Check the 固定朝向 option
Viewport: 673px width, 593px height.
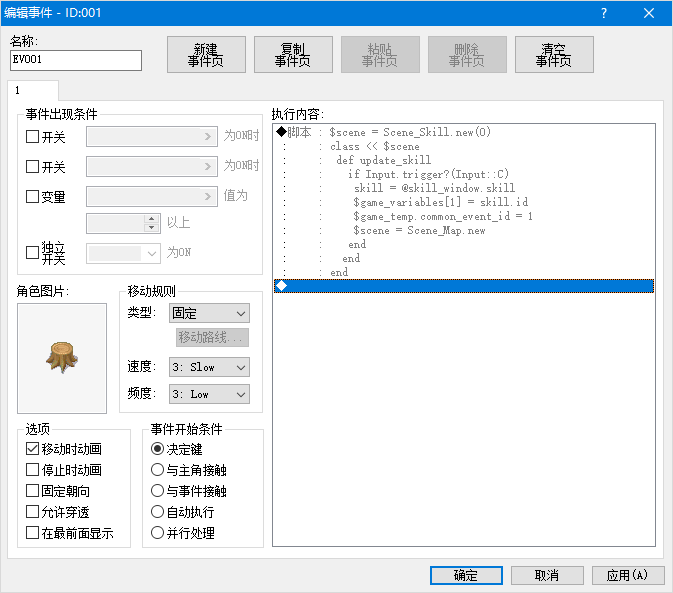(x=33, y=490)
